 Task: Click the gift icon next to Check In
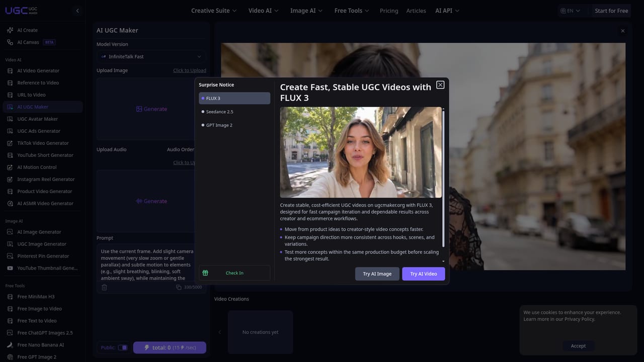pos(205,273)
